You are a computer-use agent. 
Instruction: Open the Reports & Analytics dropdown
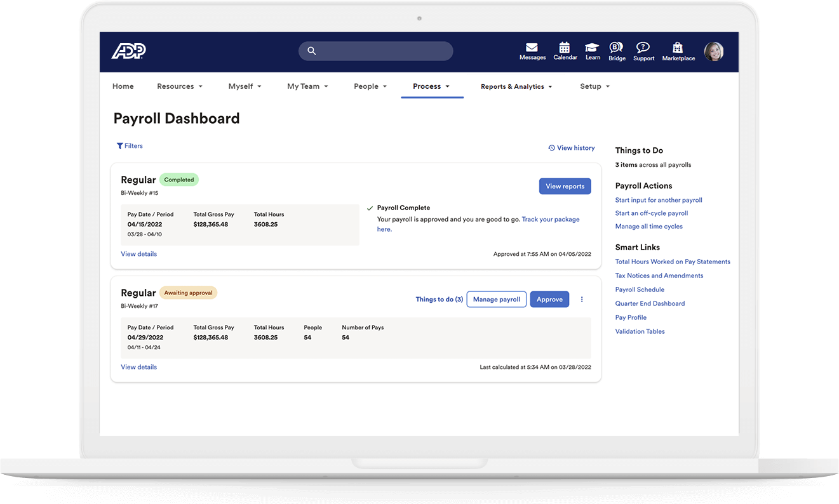pyautogui.click(x=516, y=86)
